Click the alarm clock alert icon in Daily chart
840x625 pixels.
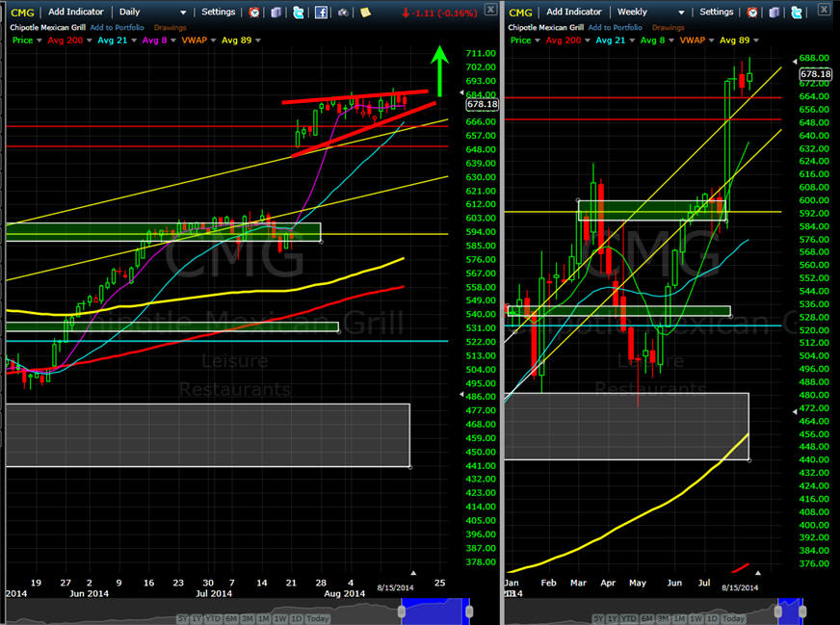(254, 12)
